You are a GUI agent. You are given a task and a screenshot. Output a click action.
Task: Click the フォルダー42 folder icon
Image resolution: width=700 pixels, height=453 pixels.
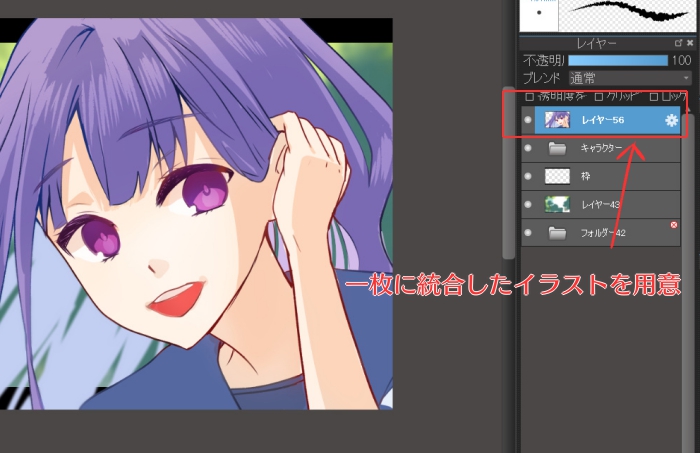click(558, 232)
